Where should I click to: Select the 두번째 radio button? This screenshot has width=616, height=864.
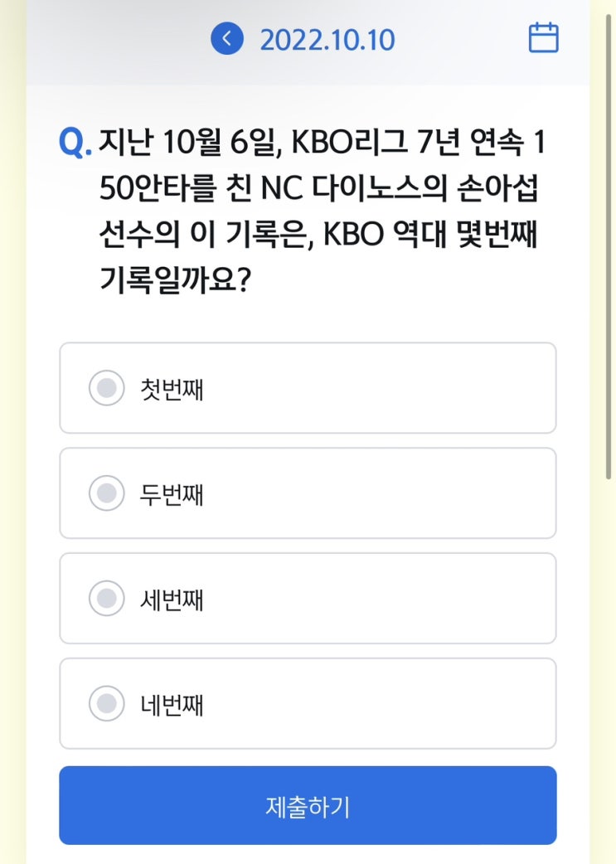106,493
